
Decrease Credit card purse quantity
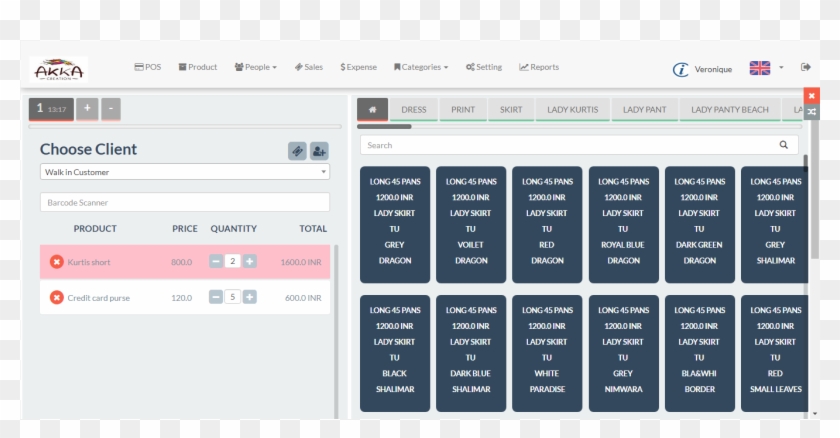(216, 297)
